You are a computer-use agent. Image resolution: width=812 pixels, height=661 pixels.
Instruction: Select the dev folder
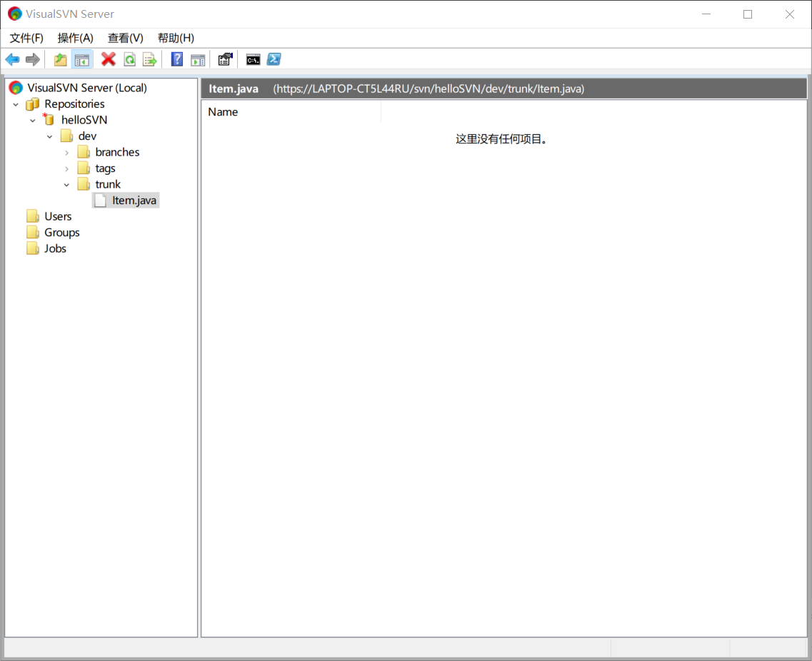click(88, 136)
